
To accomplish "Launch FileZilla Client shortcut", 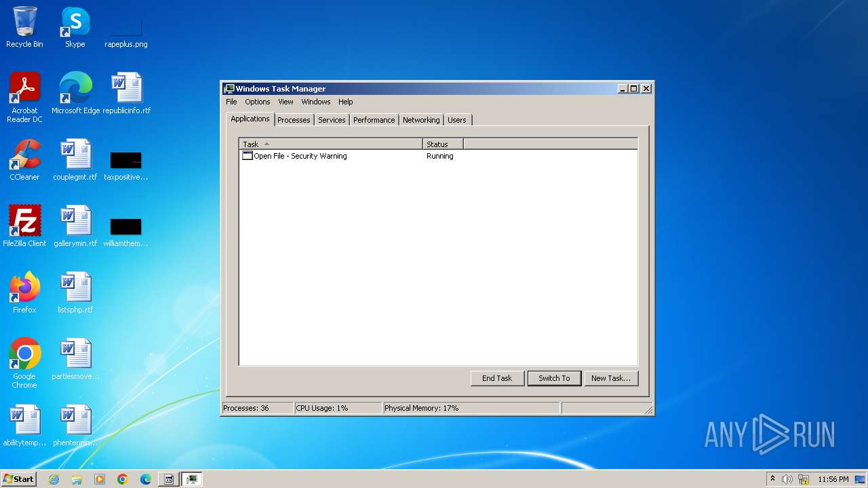I will coord(24,226).
